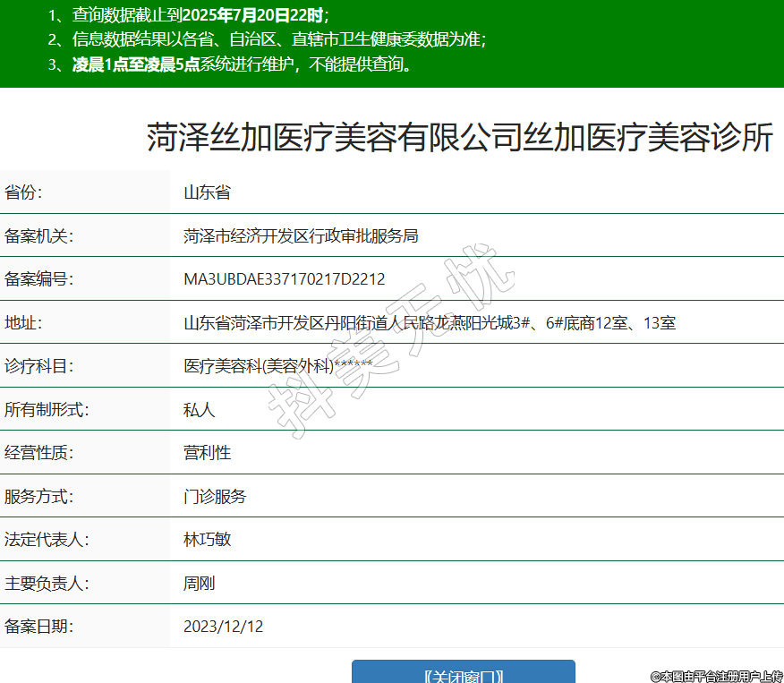Screen dimensions: 784x683
Task: Click the maintenance notice 凌晨1点至凌晨5点
Action: tap(134, 64)
